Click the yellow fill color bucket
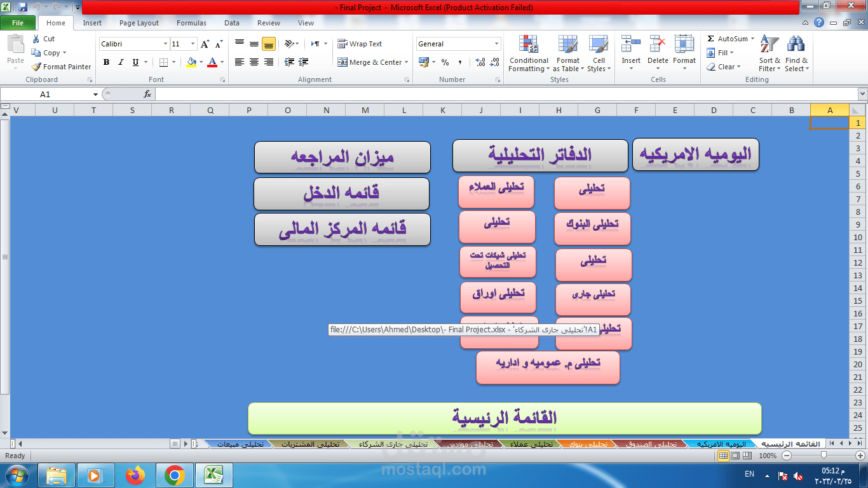This screenshot has height=488, width=868. [x=191, y=62]
